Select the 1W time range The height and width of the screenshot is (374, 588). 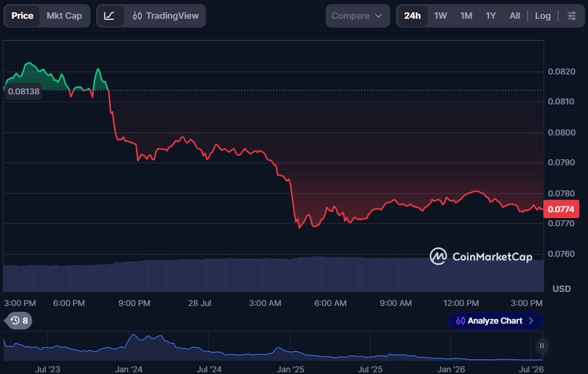tap(440, 16)
